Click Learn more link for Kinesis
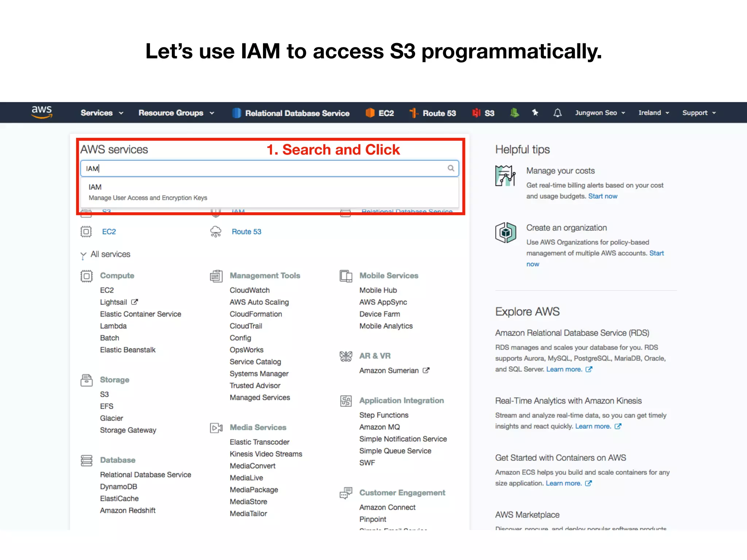Viewport: 747px width, 560px height. [593, 426]
